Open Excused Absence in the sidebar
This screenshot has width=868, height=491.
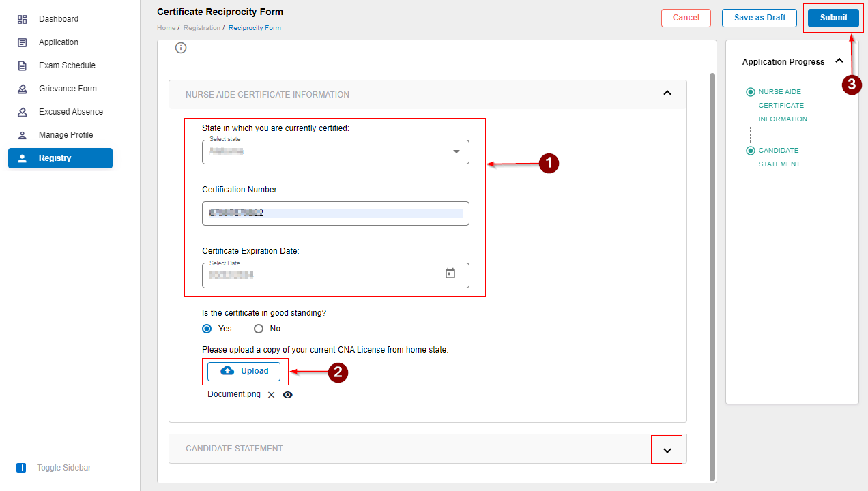click(x=70, y=112)
